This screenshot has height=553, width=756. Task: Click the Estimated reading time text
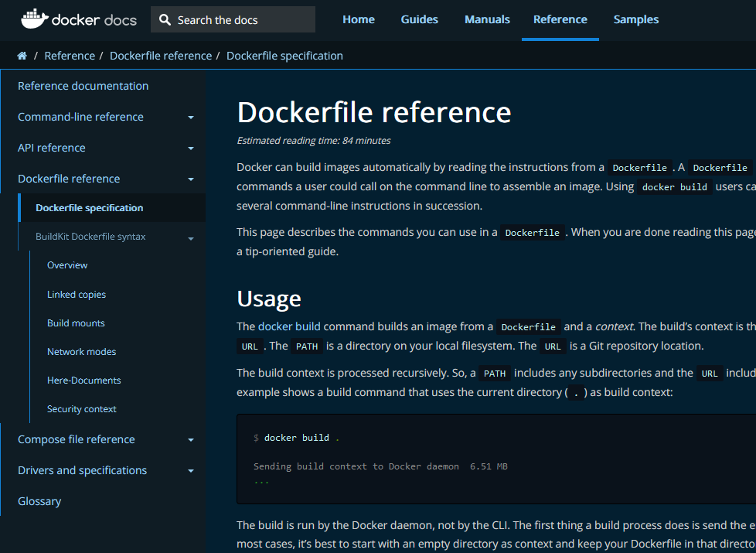(313, 141)
